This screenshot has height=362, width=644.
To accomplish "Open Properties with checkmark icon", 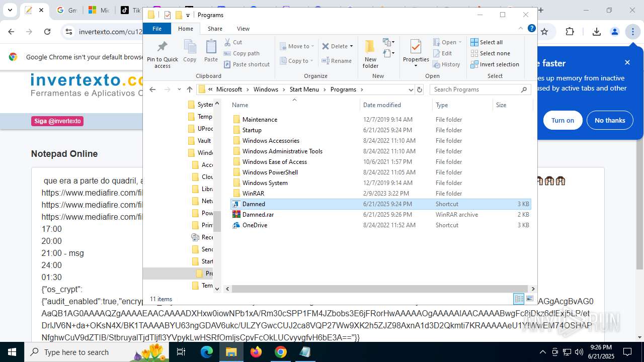I will tap(416, 47).
